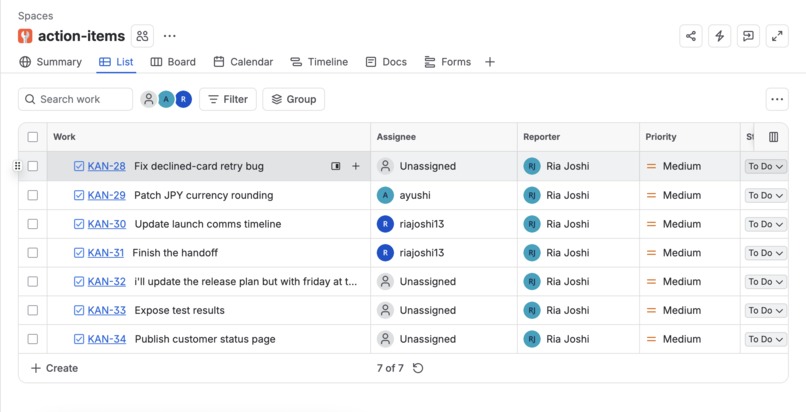
Task: Open the automation lightning bolt icon
Action: 720,36
